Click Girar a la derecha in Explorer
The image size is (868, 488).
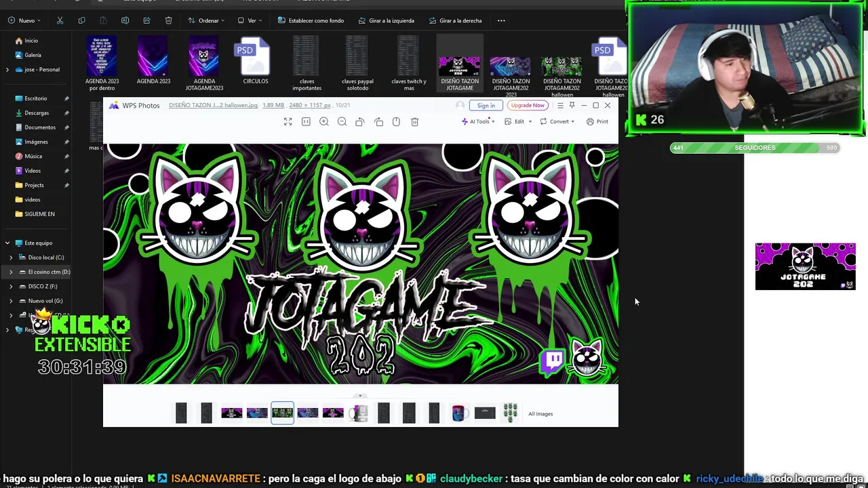click(456, 20)
